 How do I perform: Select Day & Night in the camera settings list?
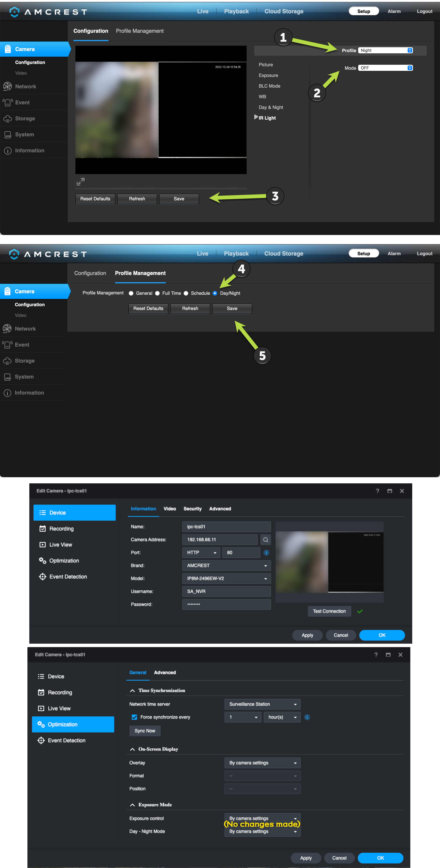point(271,107)
